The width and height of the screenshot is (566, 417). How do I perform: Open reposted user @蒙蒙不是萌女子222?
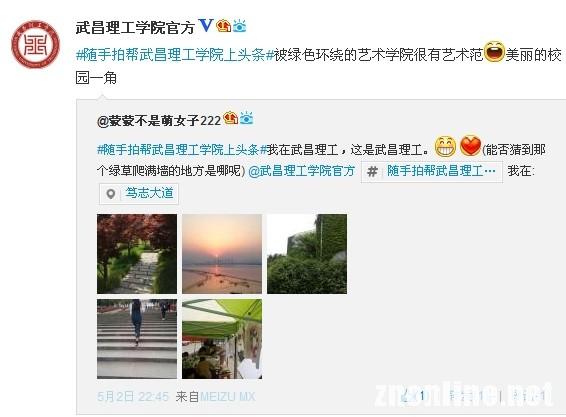click(159, 120)
